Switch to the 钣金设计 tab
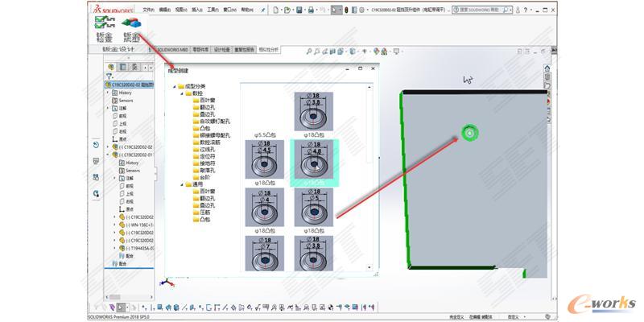 coord(118,49)
